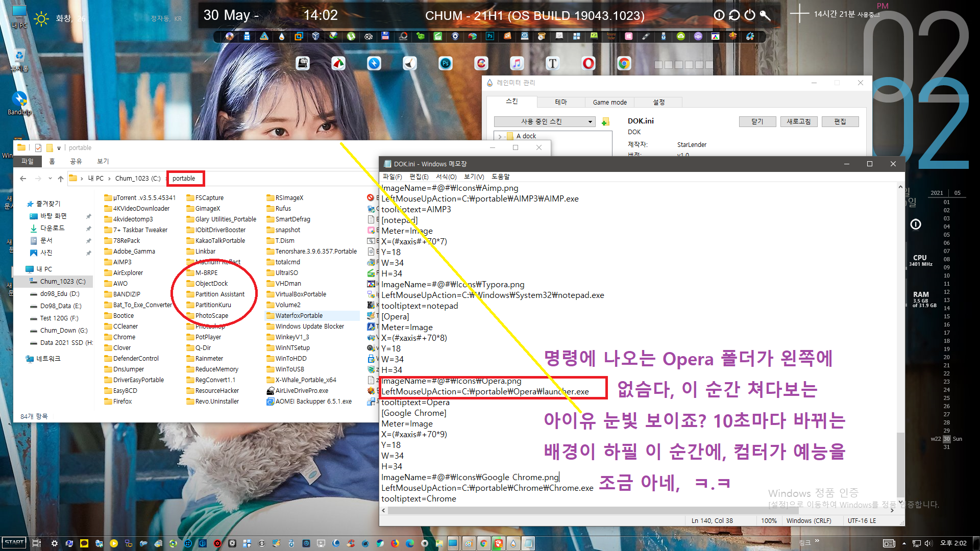
Task: Click the 파일 button in Explorer ribbon
Action: 27,161
